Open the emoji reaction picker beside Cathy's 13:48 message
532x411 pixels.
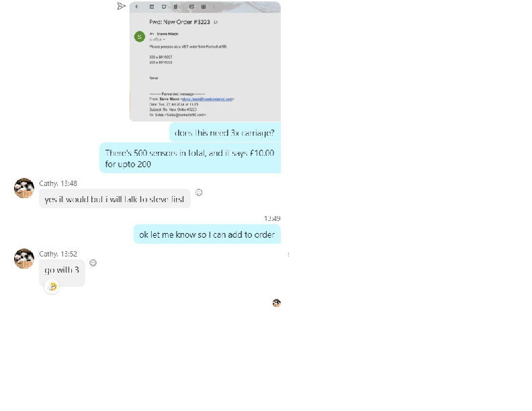(199, 192)
